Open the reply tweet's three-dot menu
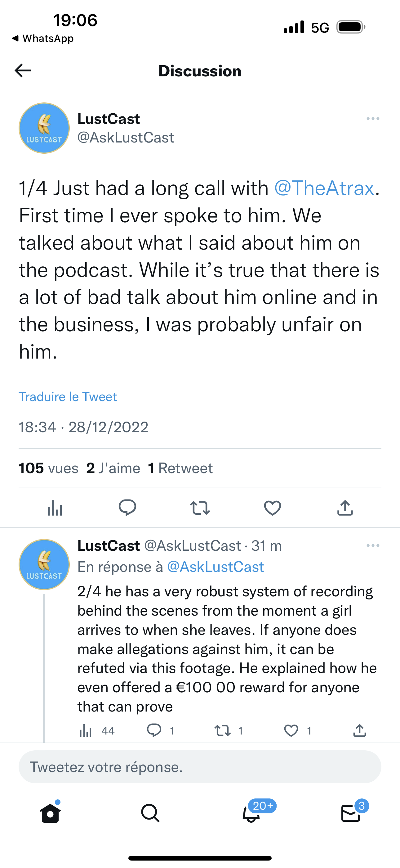The height and width of the screenshot is (868, 400). (373, 545)
